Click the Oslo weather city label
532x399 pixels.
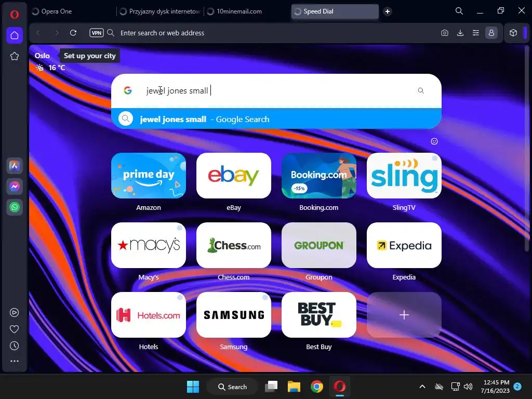[42, 56]
